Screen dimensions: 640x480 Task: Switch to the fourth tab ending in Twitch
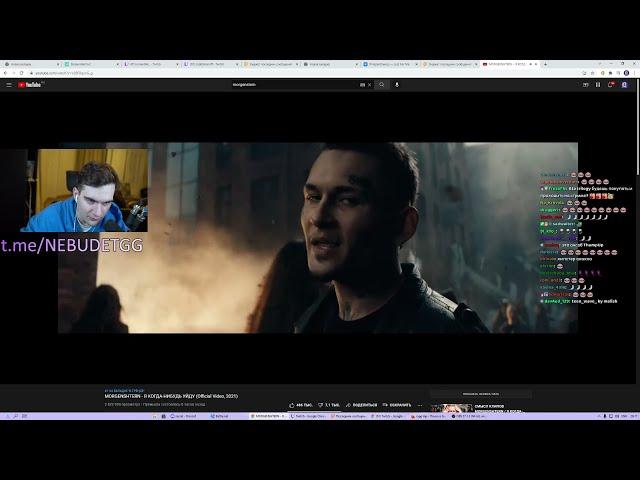(210, 64)
